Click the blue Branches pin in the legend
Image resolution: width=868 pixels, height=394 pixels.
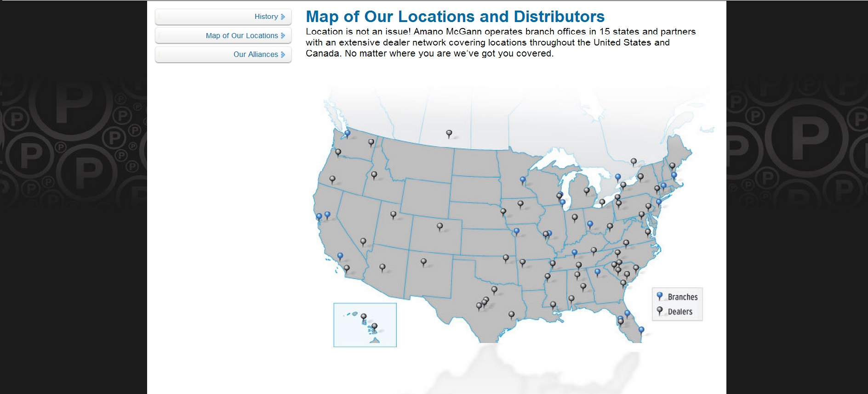pyautogui.click(x=660, y=296)
